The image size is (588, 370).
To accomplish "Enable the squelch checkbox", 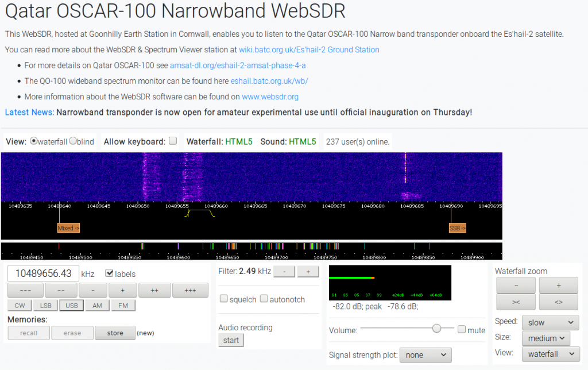I will point(223,299).
